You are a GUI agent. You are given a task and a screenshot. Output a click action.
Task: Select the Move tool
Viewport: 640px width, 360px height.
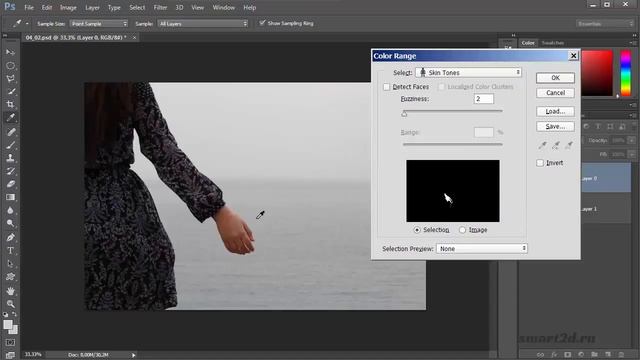11,52
